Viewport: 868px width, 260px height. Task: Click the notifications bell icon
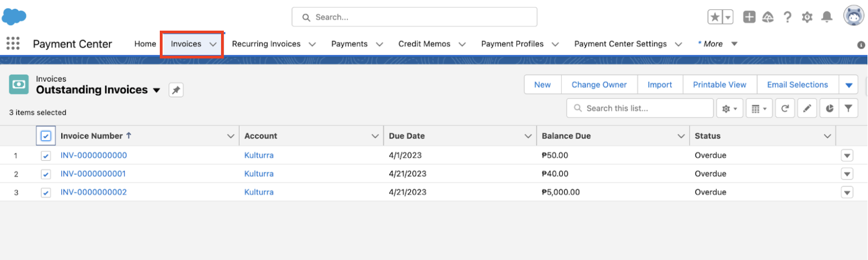[827, 17]
